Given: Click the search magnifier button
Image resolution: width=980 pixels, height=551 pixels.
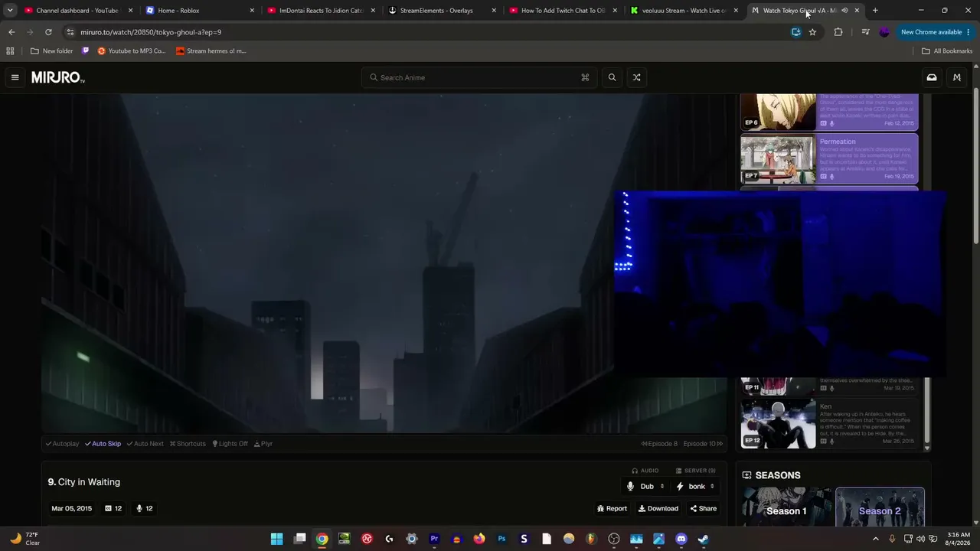Looking at the screenshot, I should tap(612, 77).
